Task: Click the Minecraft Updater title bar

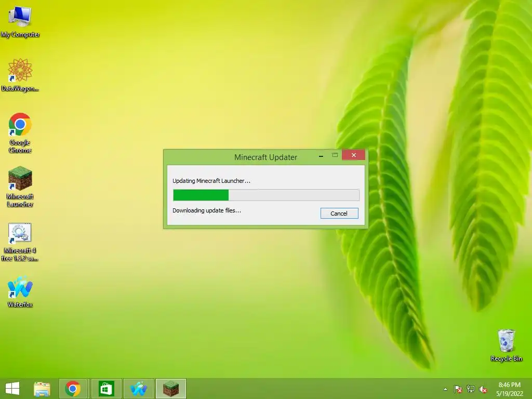Action: click(x=265, y=157)
